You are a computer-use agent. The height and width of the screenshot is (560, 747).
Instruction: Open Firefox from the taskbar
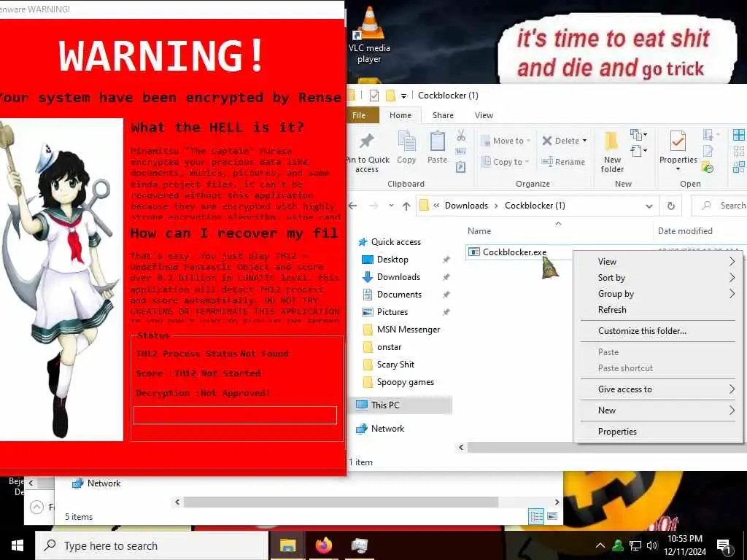(x=323, y=545)
